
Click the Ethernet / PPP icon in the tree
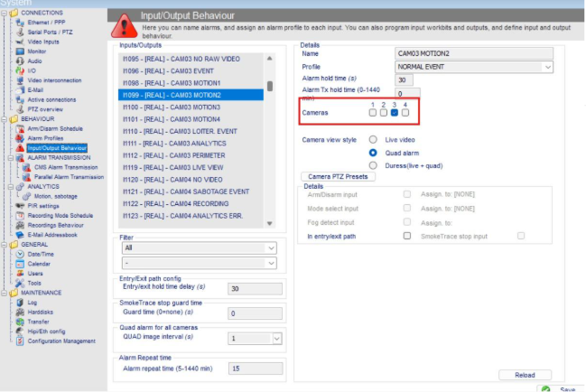pyautogui.click(x=21, y=23)
